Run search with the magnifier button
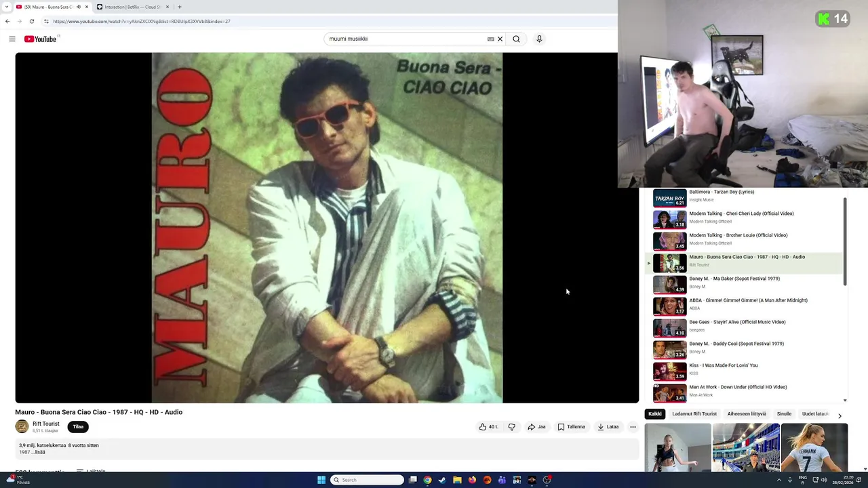Viewport: 868px width, 488px height. (x=516, y=39)
